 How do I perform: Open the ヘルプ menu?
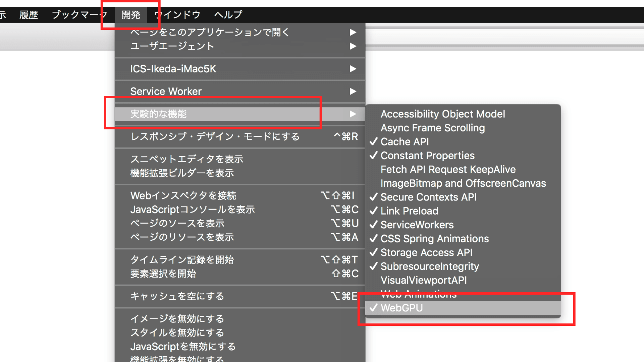click(x=228, y=15)
